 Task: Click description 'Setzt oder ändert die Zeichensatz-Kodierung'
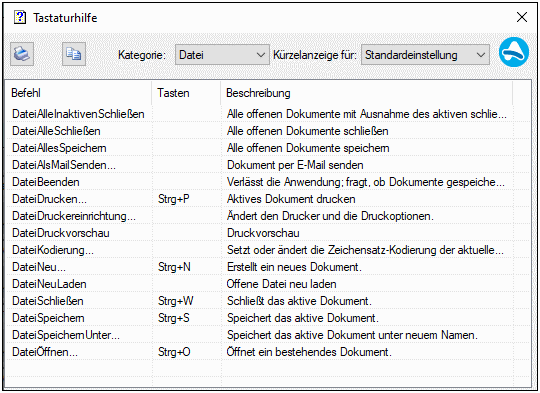365,250
